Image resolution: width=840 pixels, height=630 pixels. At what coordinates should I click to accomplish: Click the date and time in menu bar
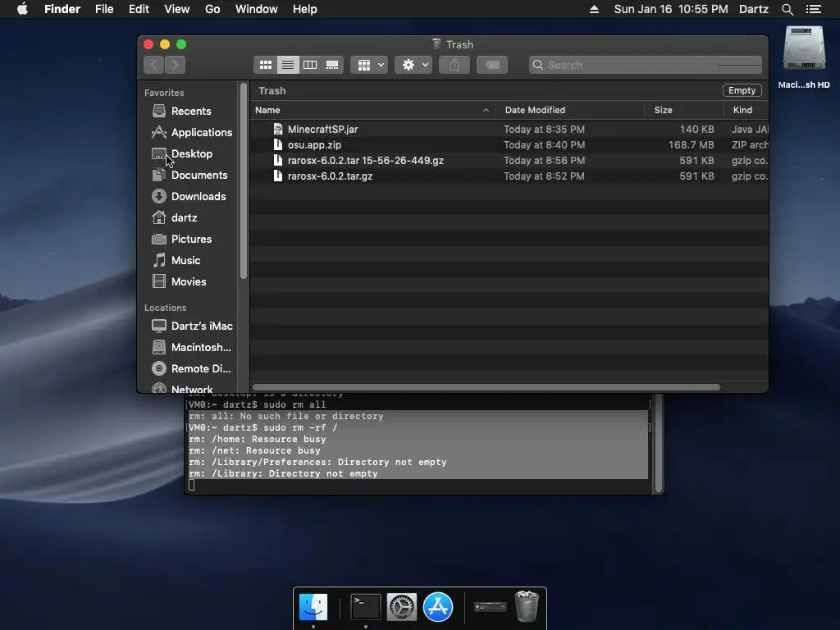click(671, 9)
